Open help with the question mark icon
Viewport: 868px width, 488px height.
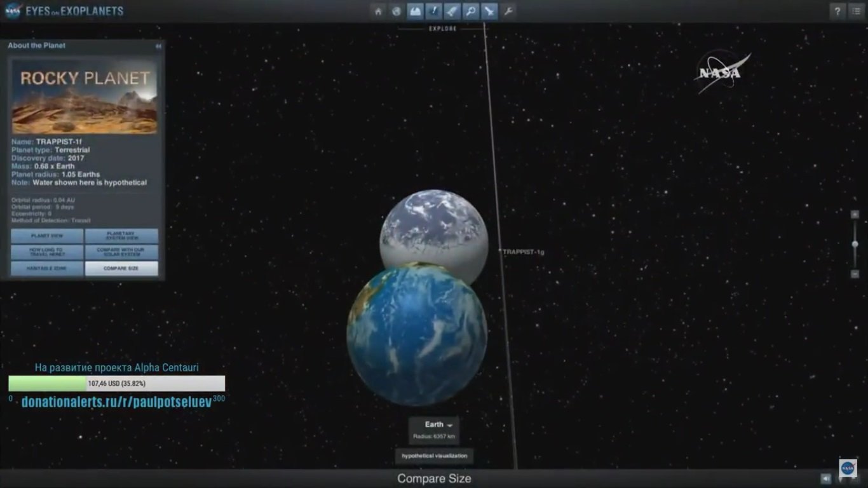coord(837,11)
